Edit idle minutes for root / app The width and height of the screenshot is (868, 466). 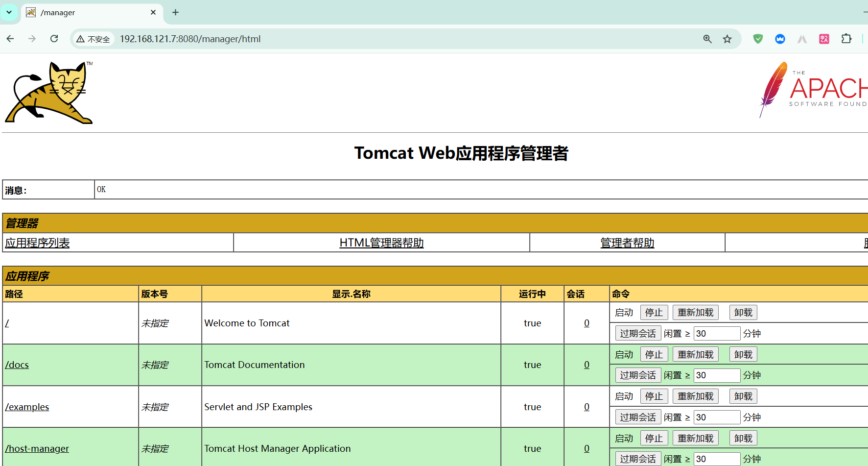tap(717, 334)
